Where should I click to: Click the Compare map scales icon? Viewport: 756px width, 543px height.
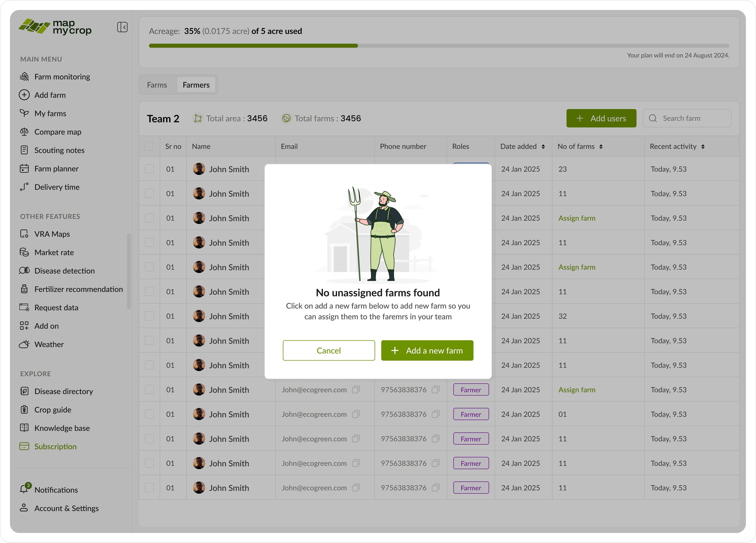tap(24, 131)
